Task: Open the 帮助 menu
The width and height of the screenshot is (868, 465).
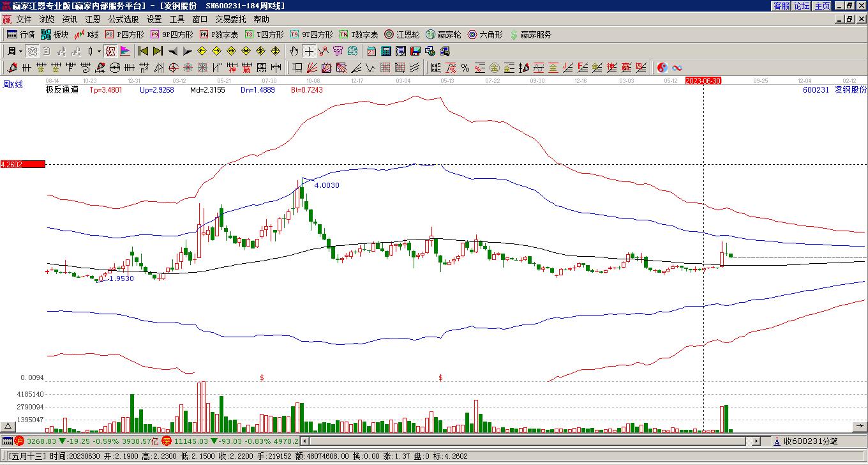Action: [261, 20]
